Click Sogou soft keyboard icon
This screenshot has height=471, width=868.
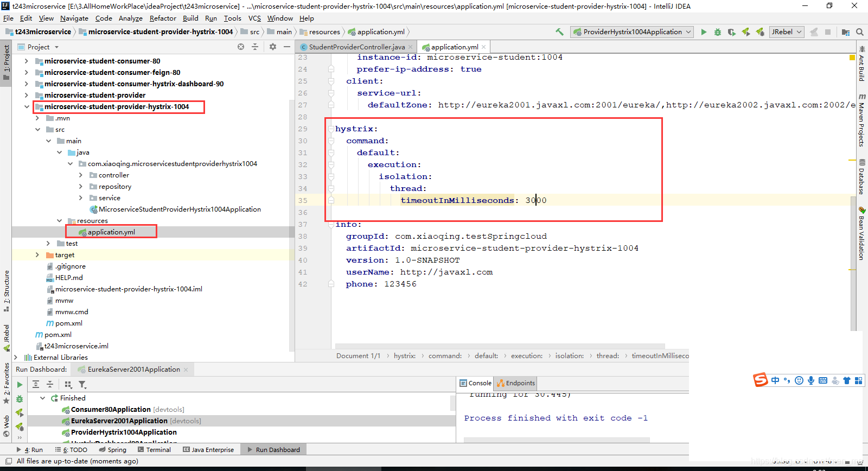(x=823, y=380)
